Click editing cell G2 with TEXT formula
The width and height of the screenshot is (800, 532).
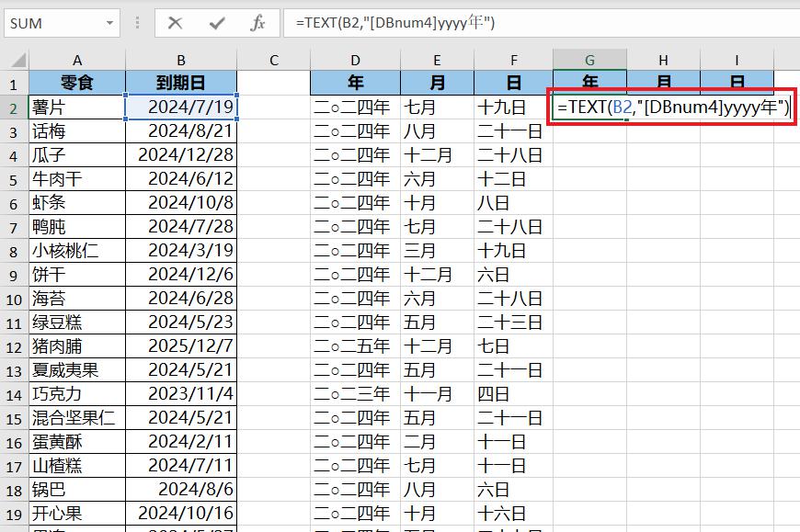click(x=672, y=107)
